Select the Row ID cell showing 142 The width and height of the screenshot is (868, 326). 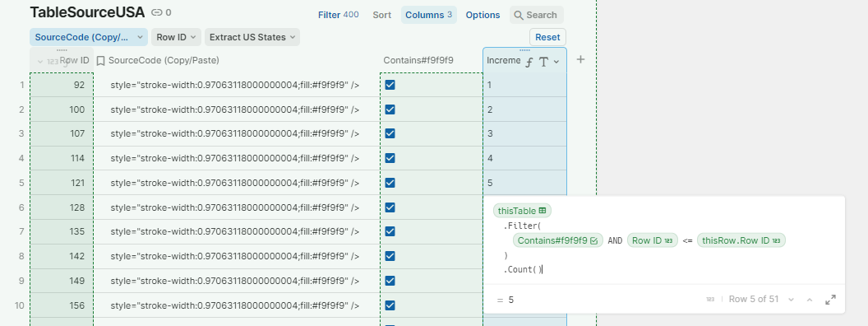click(x=62, y=256)
